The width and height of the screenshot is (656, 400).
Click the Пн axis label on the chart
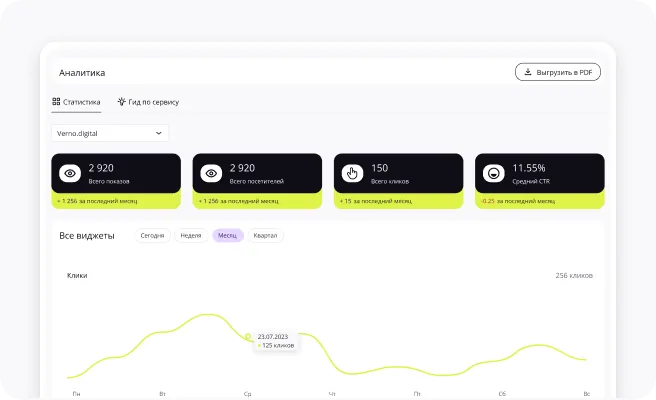(x=76, y=394)
